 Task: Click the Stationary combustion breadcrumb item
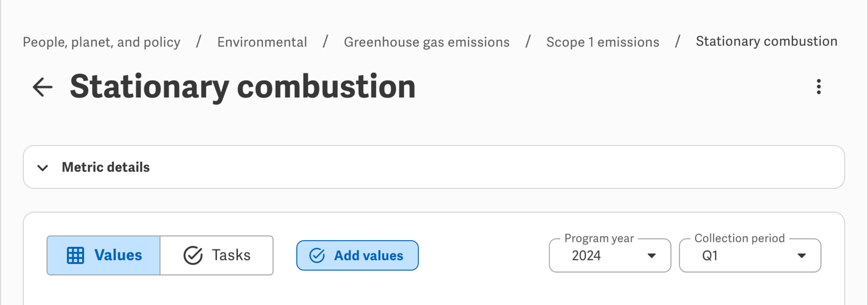[x=767, y=41]
